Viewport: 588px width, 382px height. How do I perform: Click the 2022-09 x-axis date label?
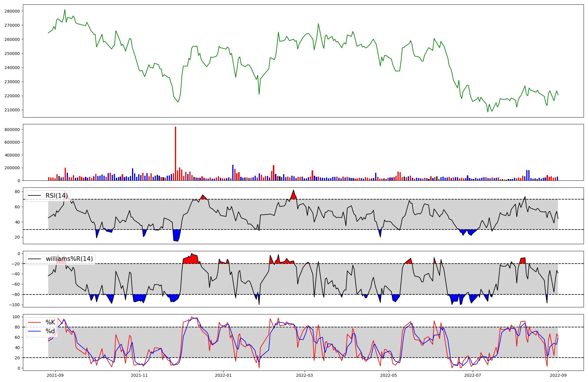tap(558, 375)
